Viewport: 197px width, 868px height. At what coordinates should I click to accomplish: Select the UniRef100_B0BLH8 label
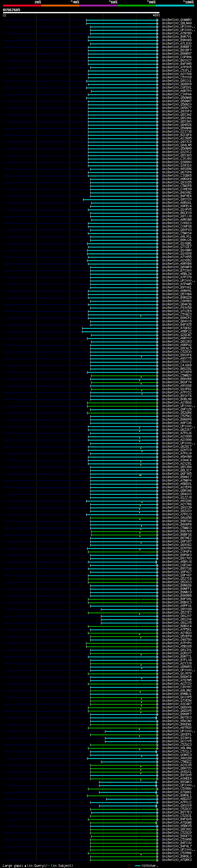(176, 399)
